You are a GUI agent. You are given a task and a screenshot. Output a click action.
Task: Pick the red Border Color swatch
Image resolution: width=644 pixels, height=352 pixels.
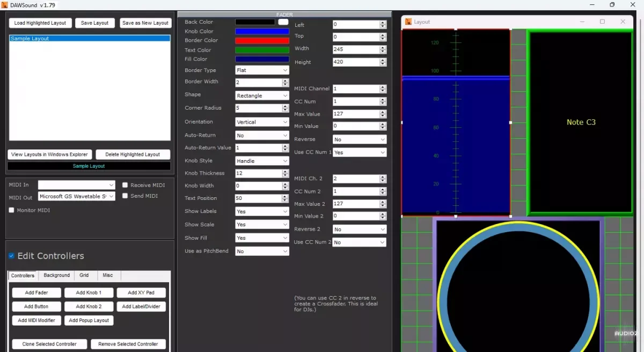(x=262, y=40)
